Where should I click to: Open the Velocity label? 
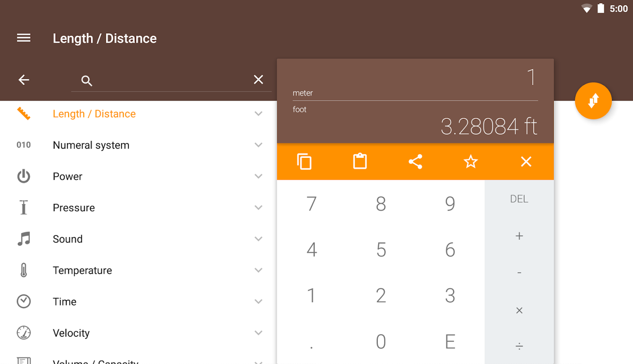tap(71, 333)
